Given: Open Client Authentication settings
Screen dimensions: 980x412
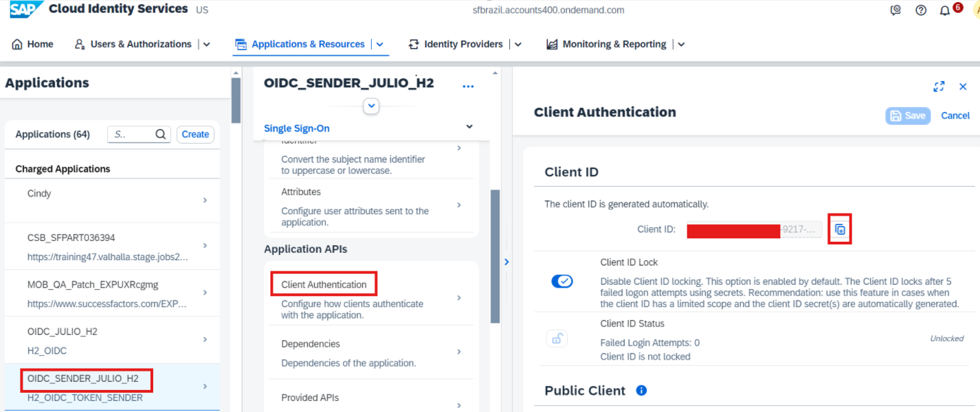Looking at the screenshot, I should (x=370, y=298).
